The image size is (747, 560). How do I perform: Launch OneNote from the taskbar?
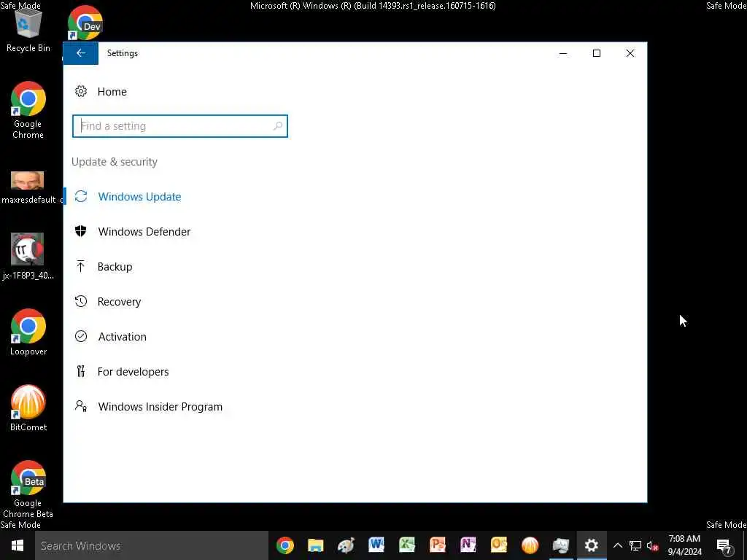468,545
